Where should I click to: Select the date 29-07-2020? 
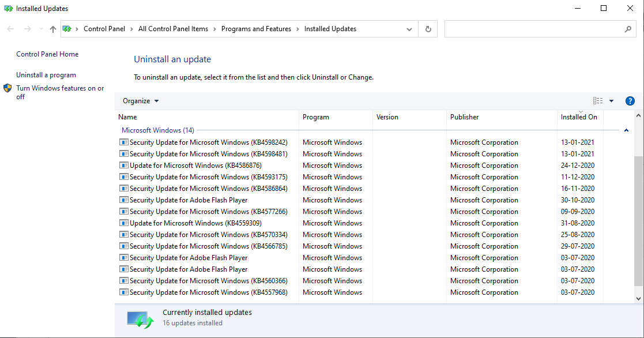(x=578, y=246)
